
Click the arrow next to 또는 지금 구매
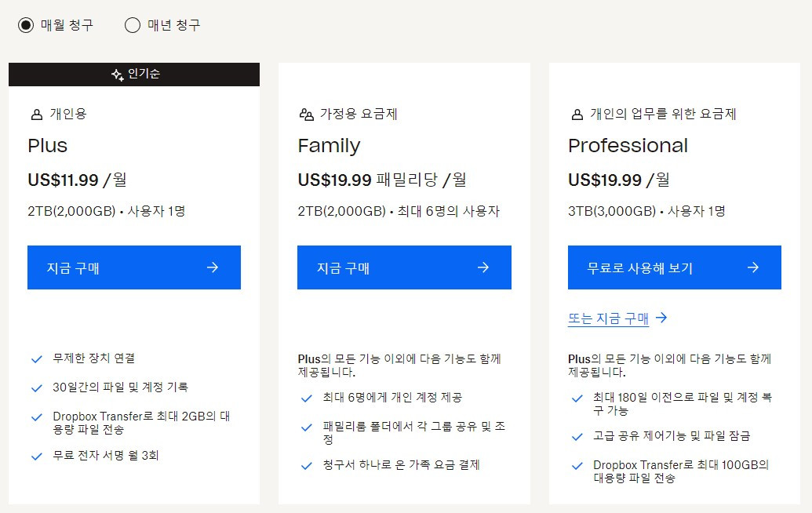point(661,318)
